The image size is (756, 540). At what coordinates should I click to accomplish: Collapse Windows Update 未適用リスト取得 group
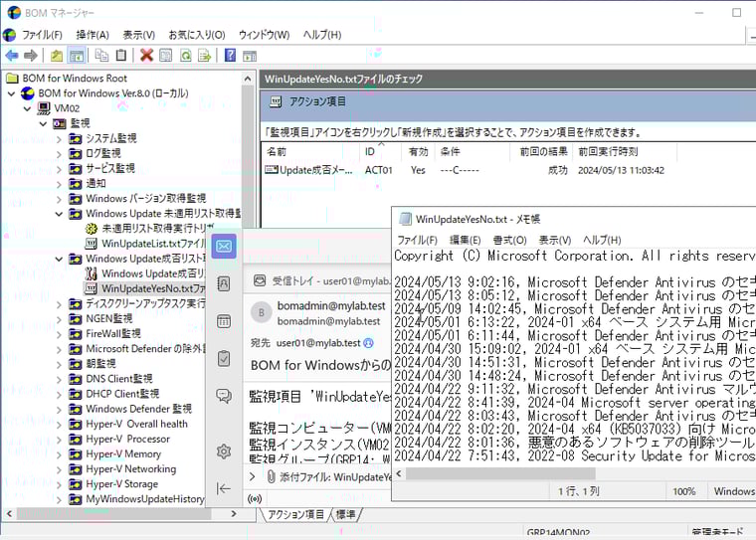59,214
